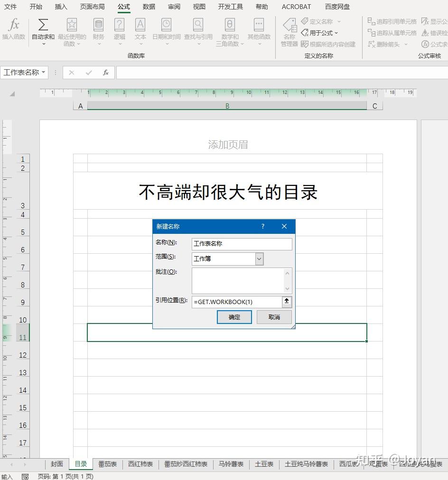Click the Show Formulas icon
Screen dimensions: 448x480
(x=425, y=21)
